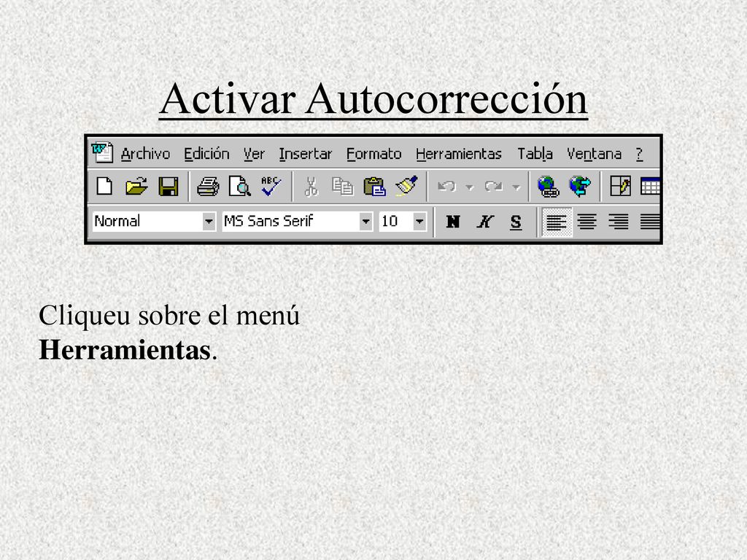This screenshot has width=747, height=560.
Task: Toggle bold with the N button
Action: pos(452,222)
